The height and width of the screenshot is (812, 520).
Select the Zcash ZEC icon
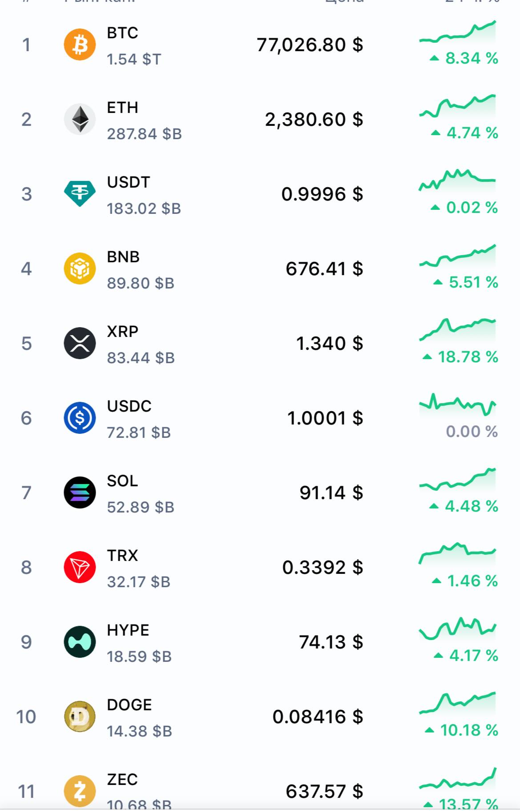[80, 791]
